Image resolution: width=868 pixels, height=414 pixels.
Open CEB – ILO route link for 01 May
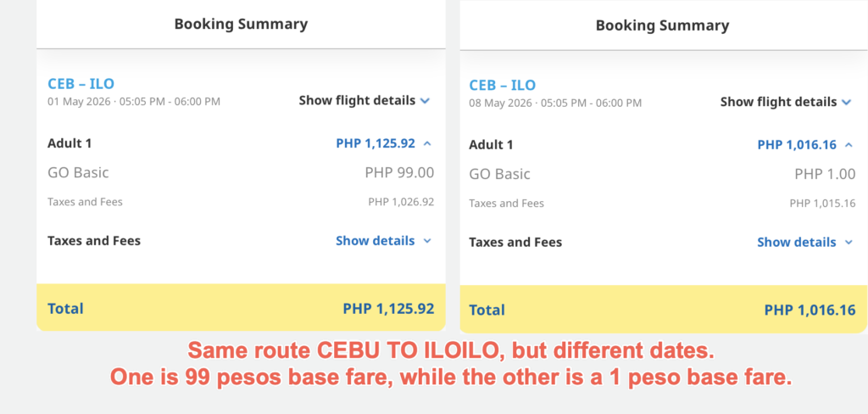[81, 84]
